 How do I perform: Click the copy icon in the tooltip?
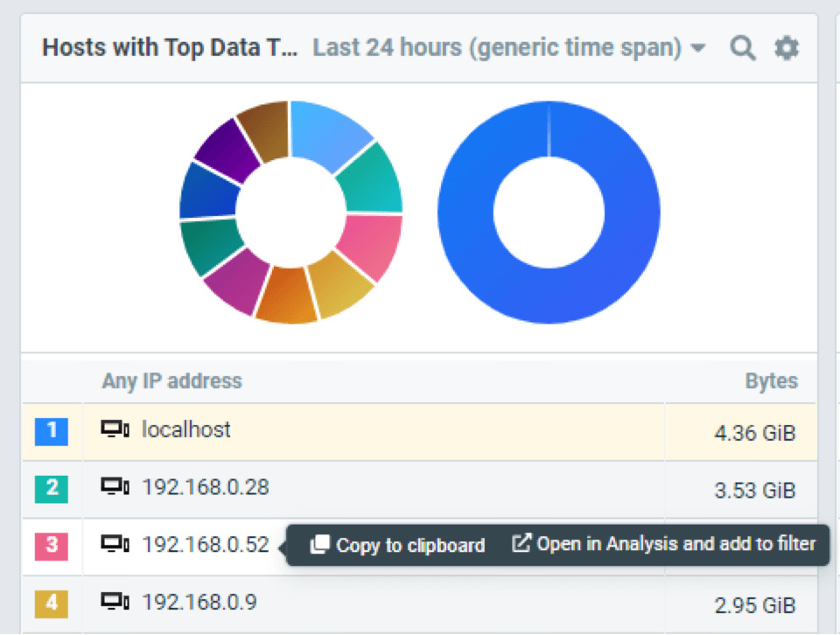pyautogui.click(x=320, y=545)
